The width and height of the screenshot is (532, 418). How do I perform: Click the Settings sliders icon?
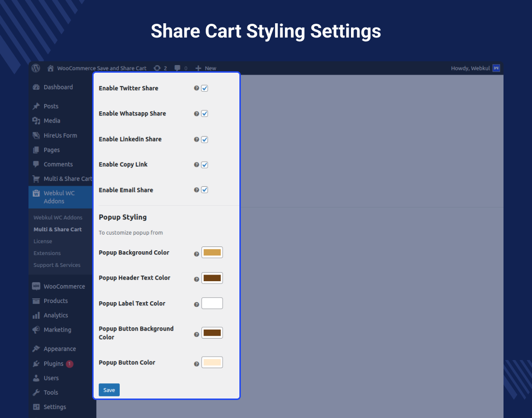tap(36, 407)
